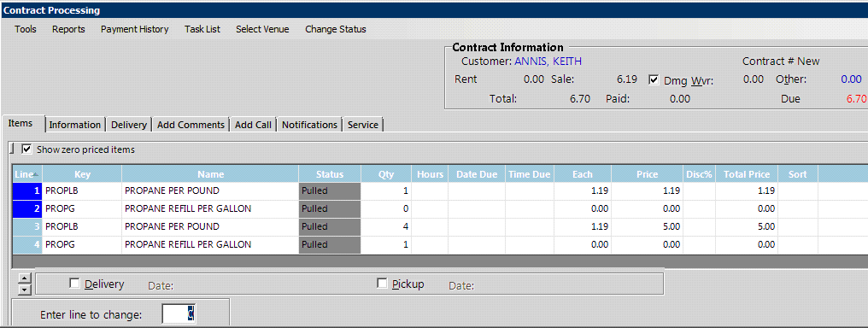This screenshot has height=328, width=868.
Task: Click the down arrow of the spinner
Action: point(25,290)
